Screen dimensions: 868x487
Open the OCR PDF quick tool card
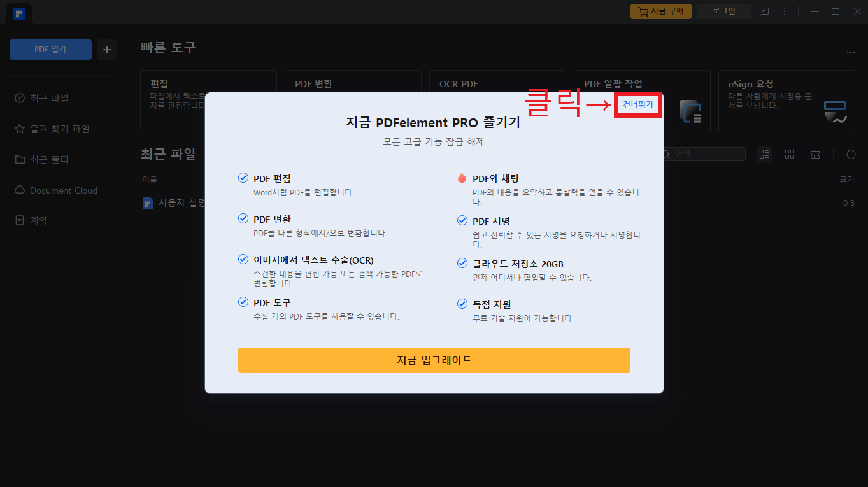click(497, 101)
